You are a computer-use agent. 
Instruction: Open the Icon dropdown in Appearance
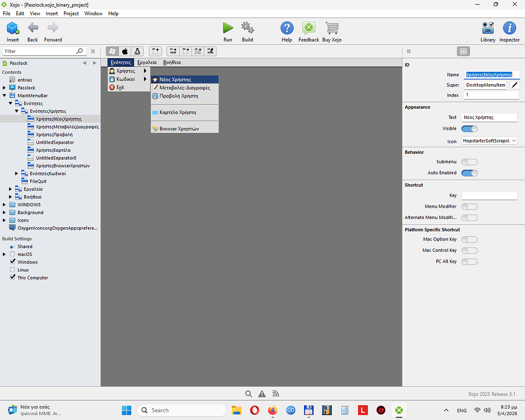(x=490, y=141)
